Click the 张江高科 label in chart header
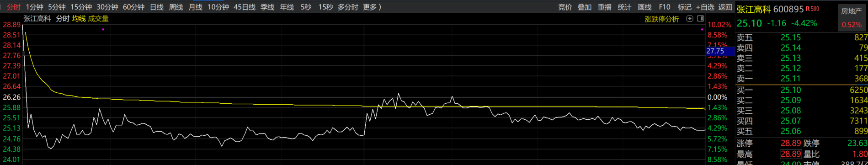868x165 pixels. (37, 19)
